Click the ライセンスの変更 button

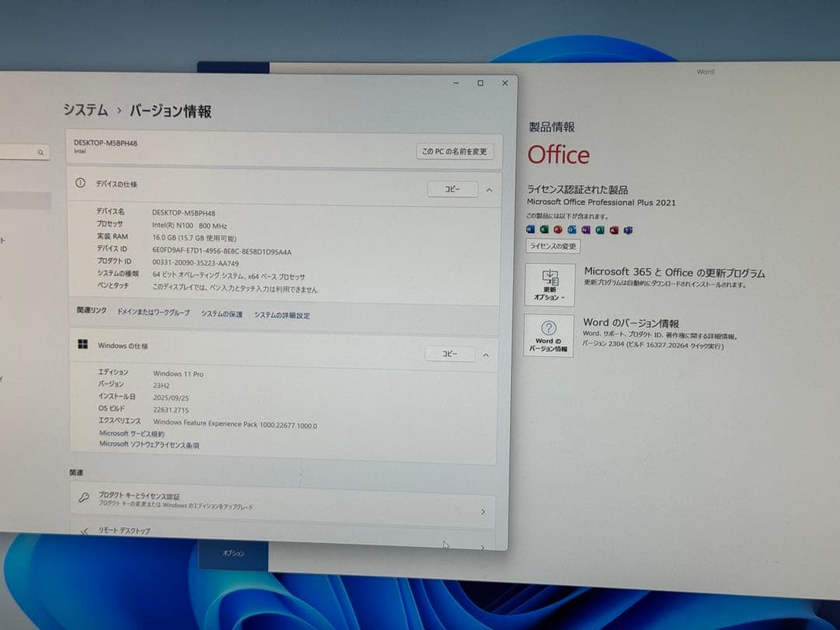coord(553,246)
